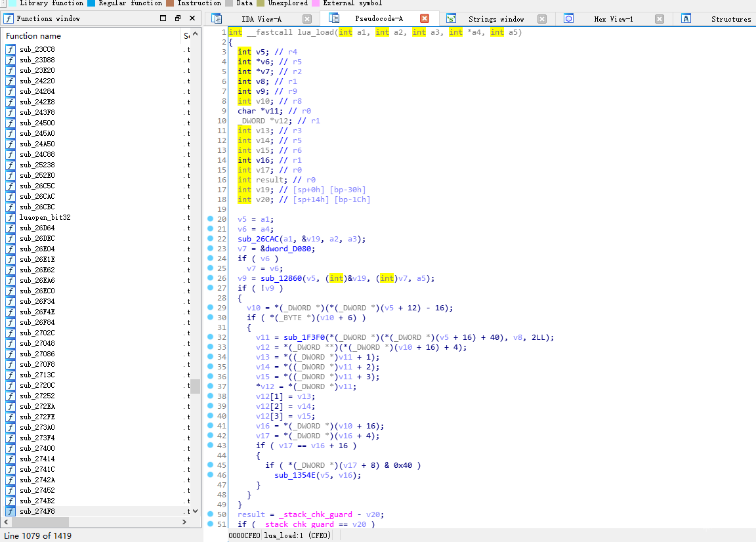Click the Pseudocode-A tab icon
Viewport: 756px width, 542px height.
point(333,18)
